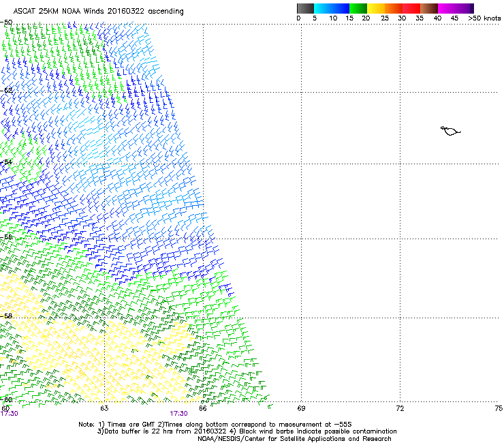The image size is (504, 443).
Task: Click the longitude label 63
Action: (104, 408)
